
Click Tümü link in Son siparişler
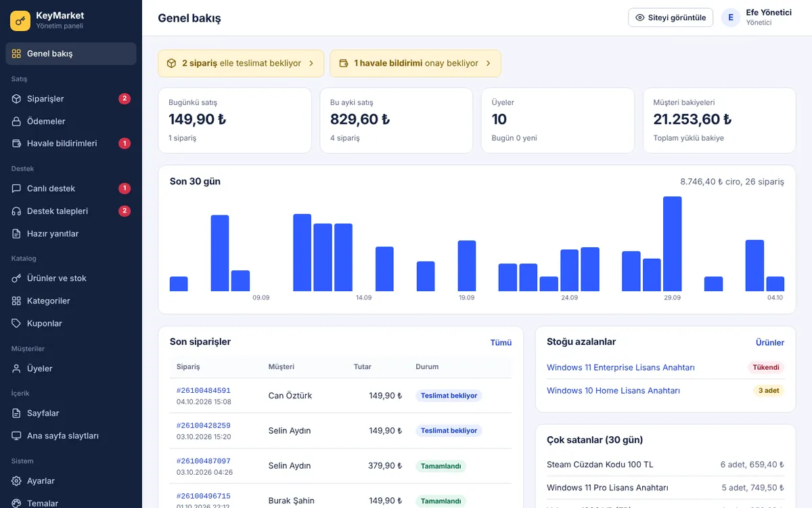501,343
